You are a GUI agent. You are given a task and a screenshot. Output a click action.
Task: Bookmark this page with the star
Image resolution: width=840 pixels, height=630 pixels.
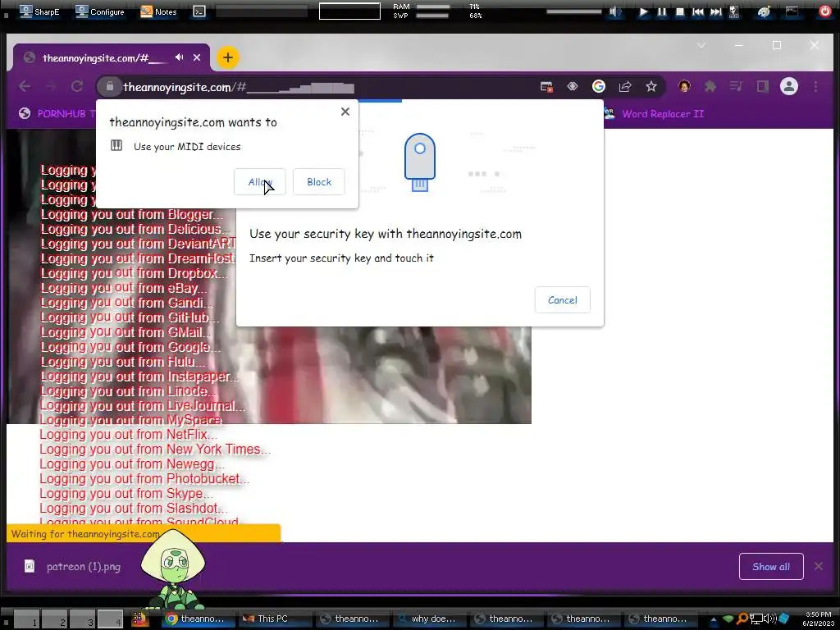point(651,86)
